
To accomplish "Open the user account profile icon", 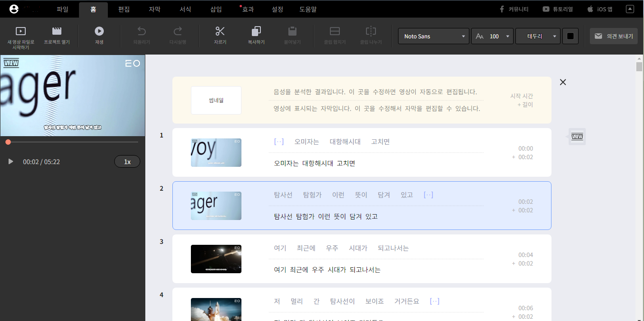I will [14, 9].
